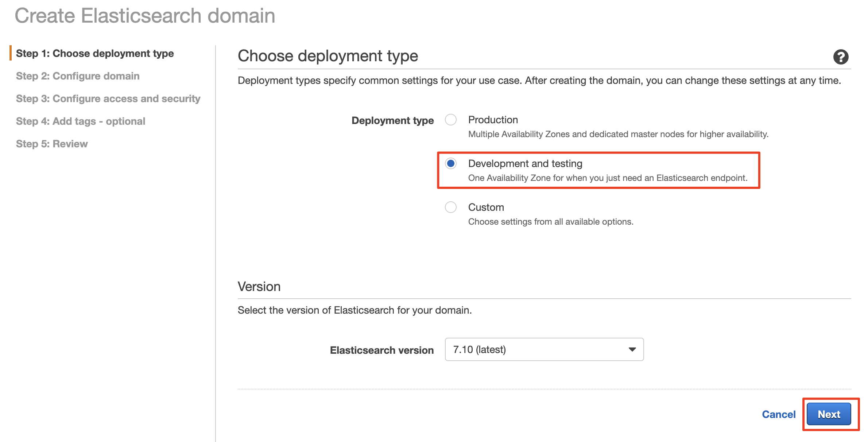This screenshot has height=442, width=868.
Task: Click the Cancel link
Action: [779, 414]
